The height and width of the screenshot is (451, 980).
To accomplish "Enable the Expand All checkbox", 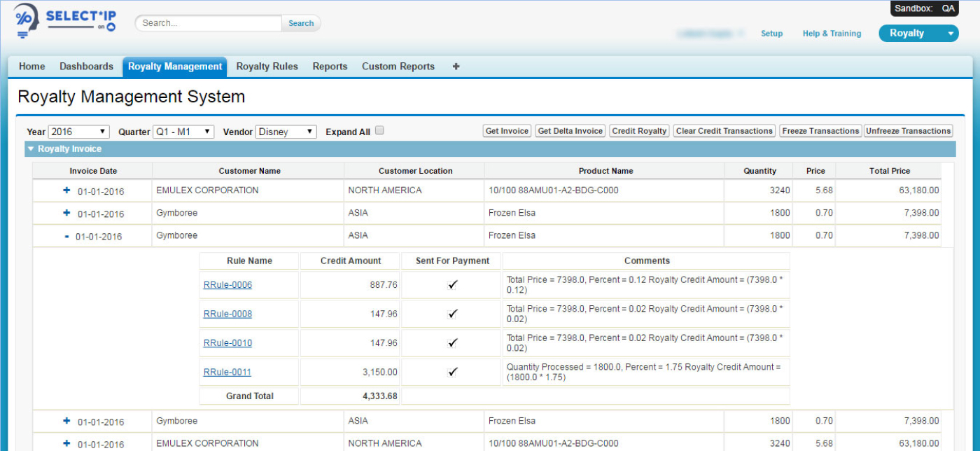I will click(x=379, y=130).
